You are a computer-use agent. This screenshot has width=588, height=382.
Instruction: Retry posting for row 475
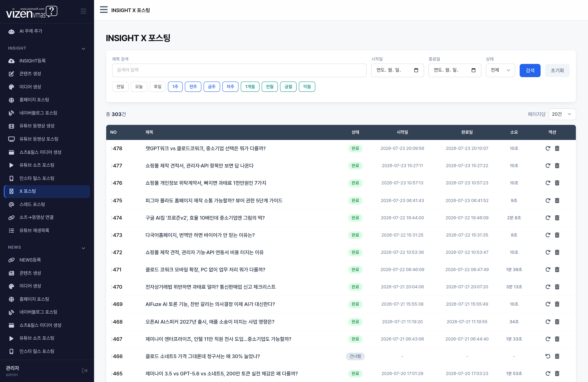pos(548,200)
